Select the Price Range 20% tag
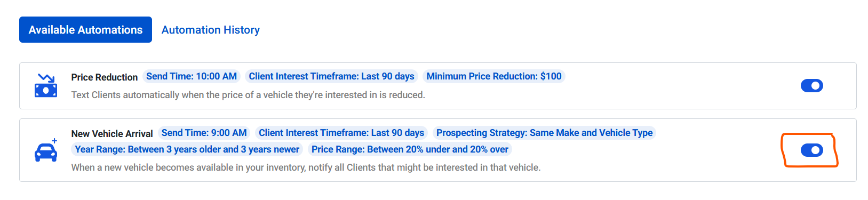This screenshot has height=200, width=868. click(410, 149)
